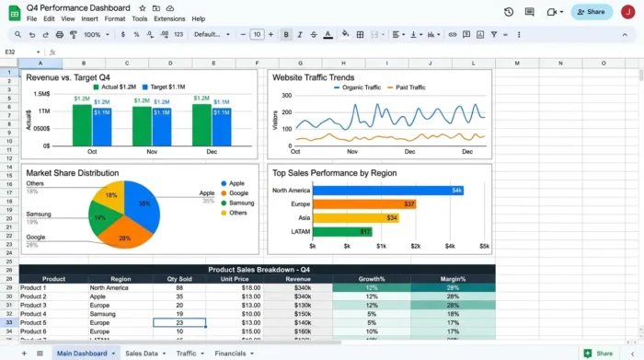Start a meeting with camera icon
Viewport: 644px width, 360px height.
(552, 12)
